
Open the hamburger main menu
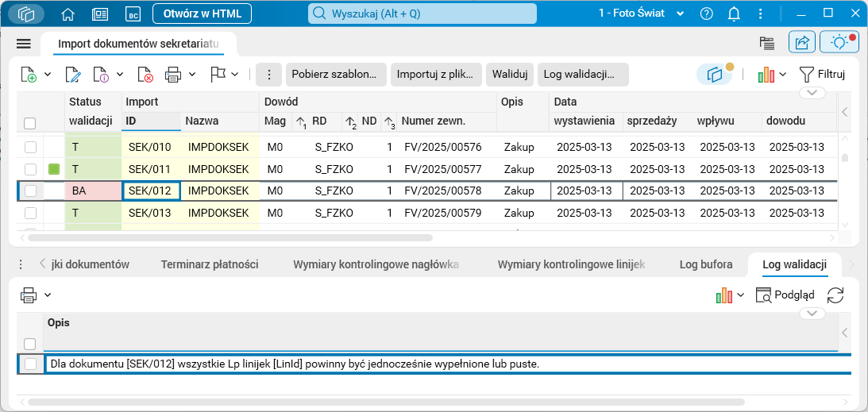[x=24, y=44]
